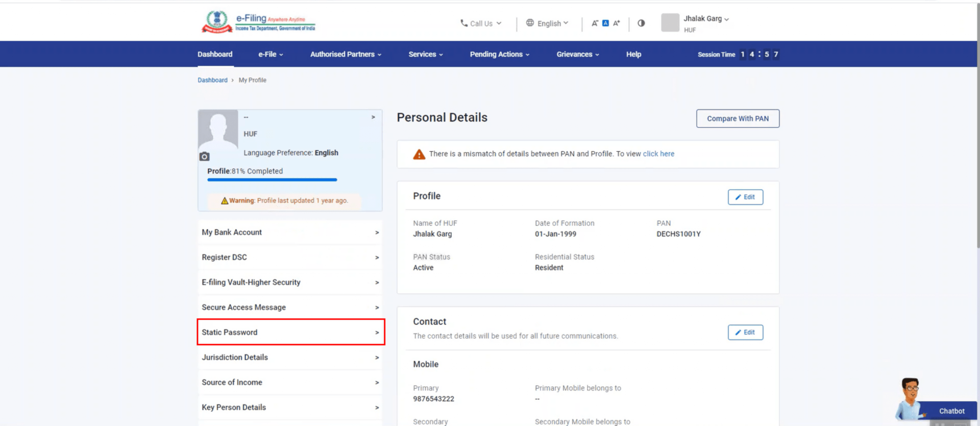
Task: Click the camera icon on profile photo
Action: point(204,156)
